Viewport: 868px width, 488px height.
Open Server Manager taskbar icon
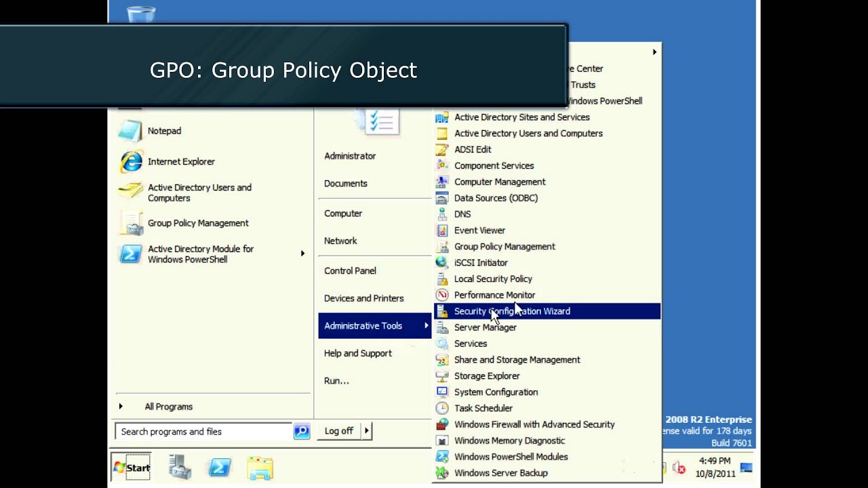[x=180, y=468]
